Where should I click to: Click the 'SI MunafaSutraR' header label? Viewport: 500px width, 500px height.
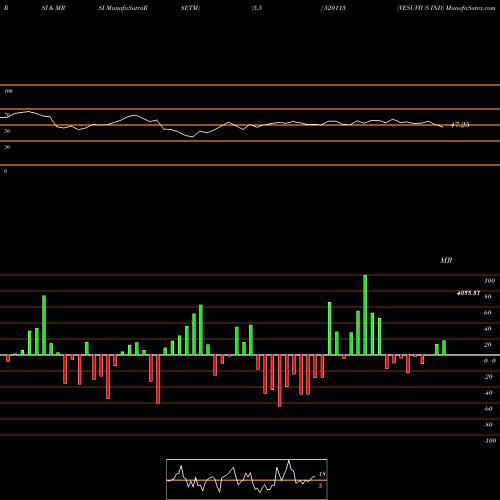[x=123, y=8]
